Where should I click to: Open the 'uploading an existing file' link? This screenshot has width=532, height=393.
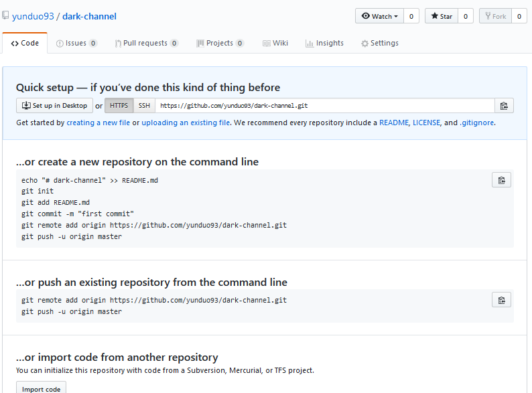point(186,123)
